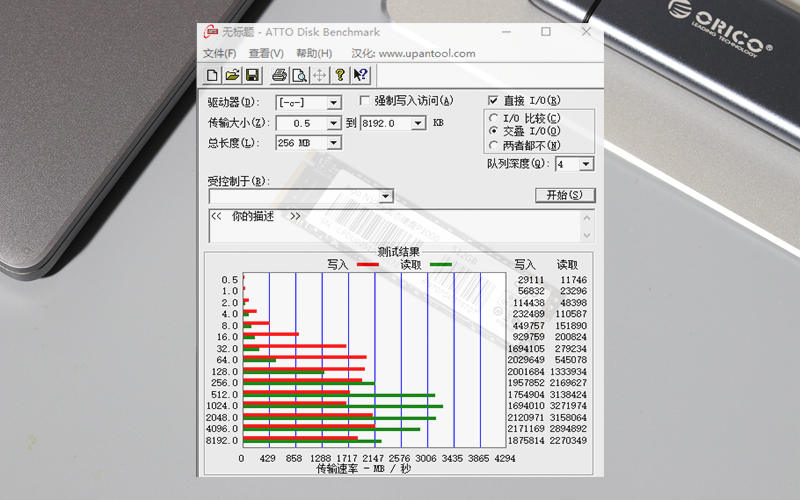Click the move crosshair toolbar icon
Viewport: 800px width, 500px height.
319,76
